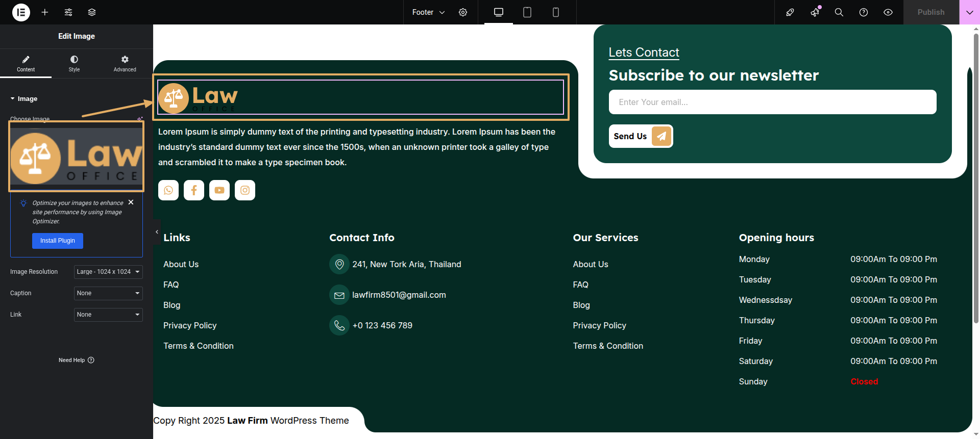The height and width of the screenshot is (439, 980).
Task: Click the Install Plugin button
Action: pos(58,241)
